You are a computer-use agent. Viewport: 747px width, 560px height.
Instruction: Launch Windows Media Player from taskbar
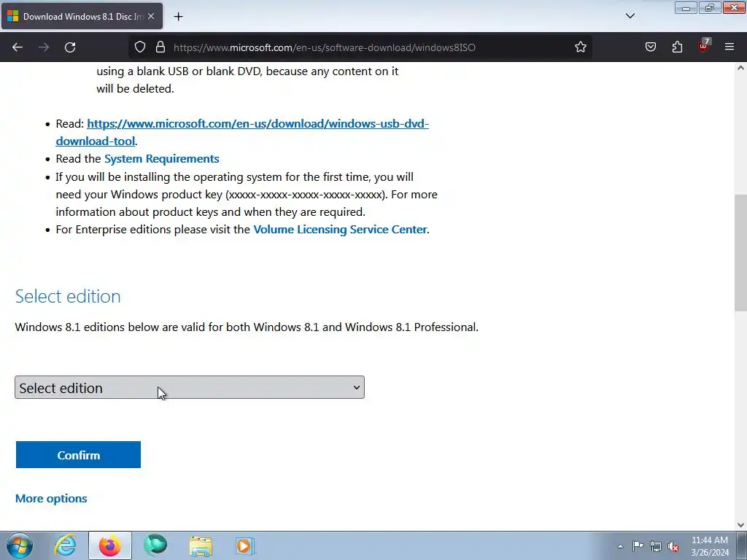coord(245,545)
